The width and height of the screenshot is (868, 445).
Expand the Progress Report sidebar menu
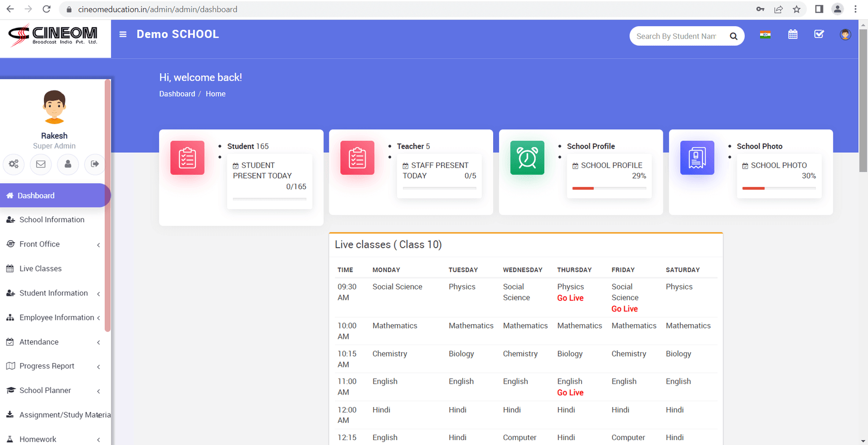(53, 366)
